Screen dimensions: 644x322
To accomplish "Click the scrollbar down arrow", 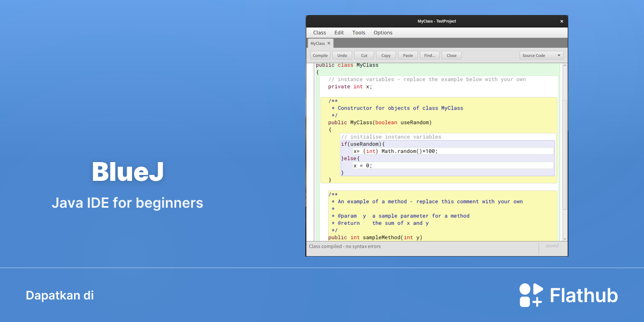I will [565, 238].
